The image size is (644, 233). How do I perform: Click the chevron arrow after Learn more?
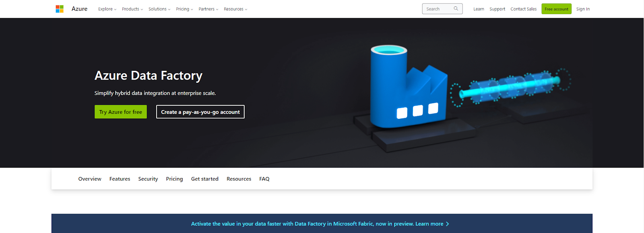[448, 224]
